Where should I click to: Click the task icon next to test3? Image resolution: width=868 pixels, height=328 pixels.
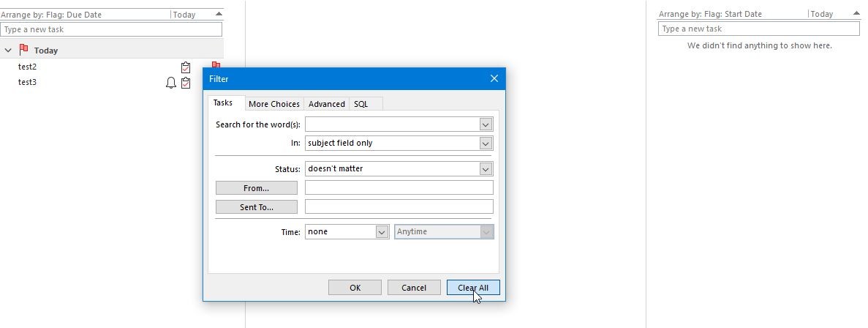click(186, 83)
